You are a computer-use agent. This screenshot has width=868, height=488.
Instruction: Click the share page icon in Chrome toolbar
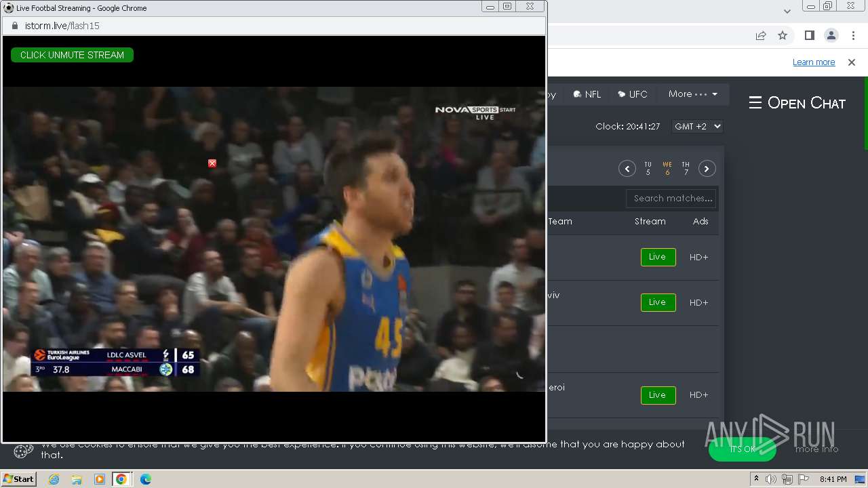(x=761, y=35)
